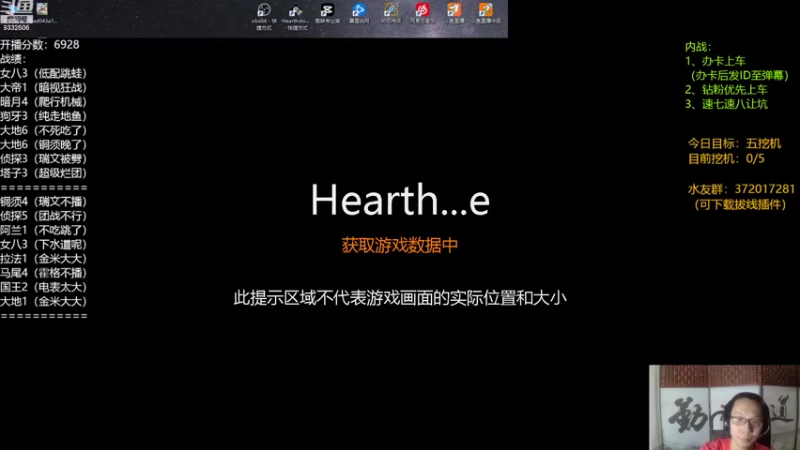
Task: Click the '内战:' heading text
Action: pyautogui.click(x=697, y=47)
